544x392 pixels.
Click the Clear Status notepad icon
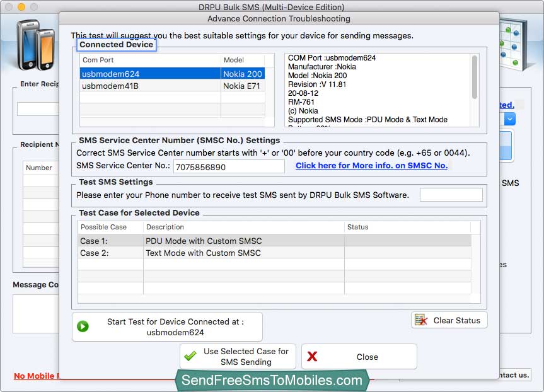pos(421,320)
